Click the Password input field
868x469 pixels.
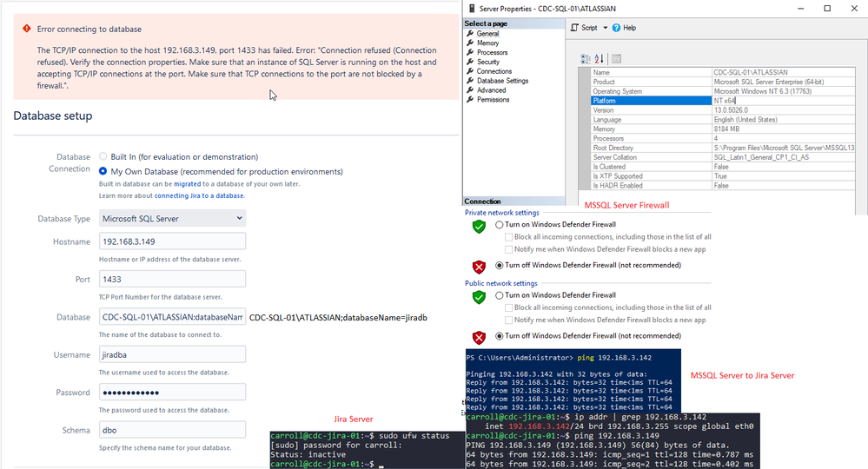pyautogui.click(x=172, y=392)
